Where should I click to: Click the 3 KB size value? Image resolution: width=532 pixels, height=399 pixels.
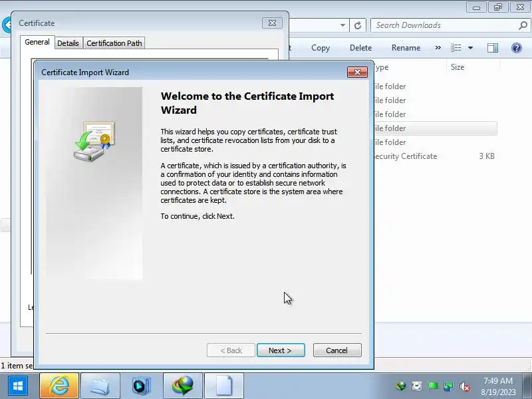[x=487, y=156]
